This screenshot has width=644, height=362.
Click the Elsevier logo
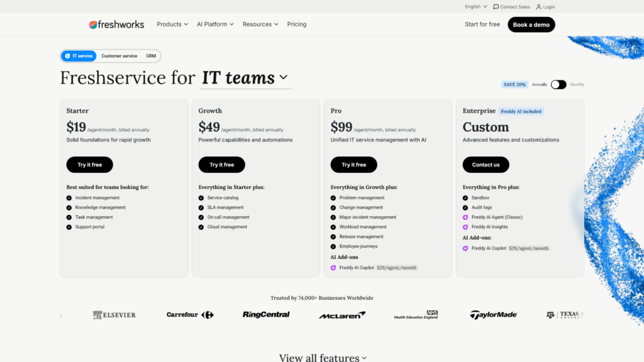[x=114, y=315]
